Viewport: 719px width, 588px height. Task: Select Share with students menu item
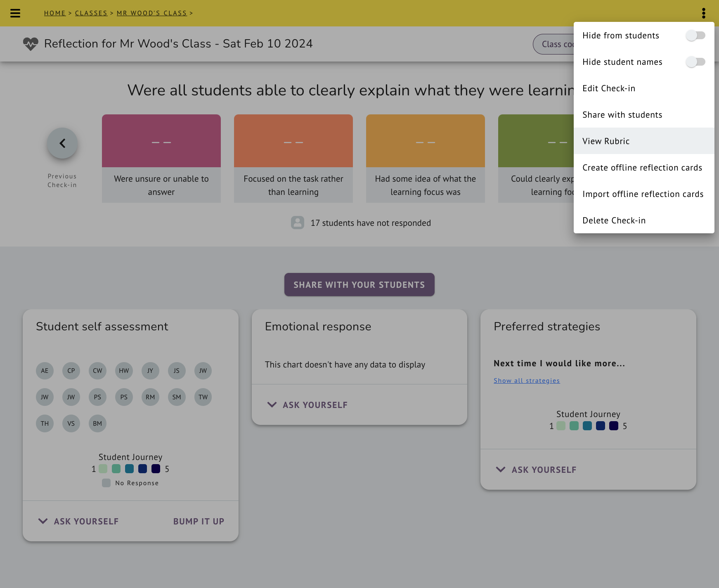click(644, 115)
